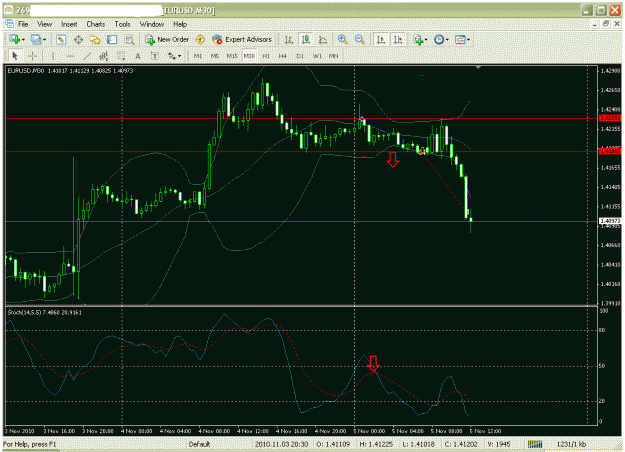Click the Zoom Out magnifier icon

tap(360, 39)
